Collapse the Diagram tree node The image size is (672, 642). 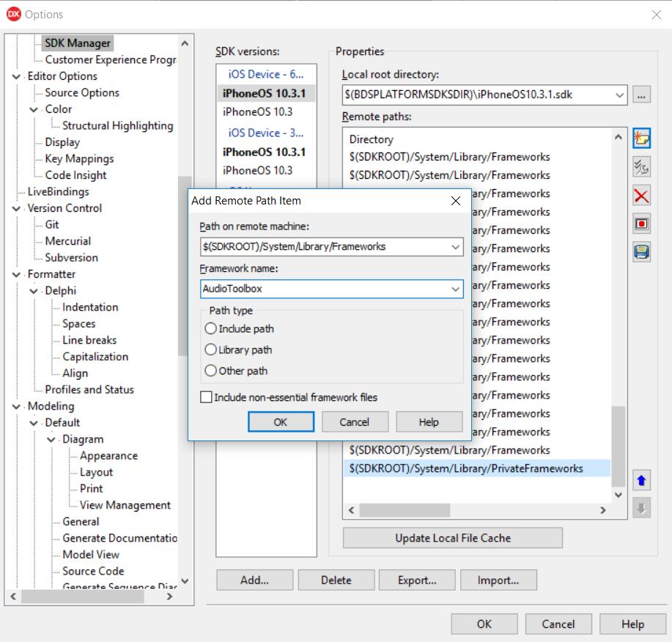(51, 440)
